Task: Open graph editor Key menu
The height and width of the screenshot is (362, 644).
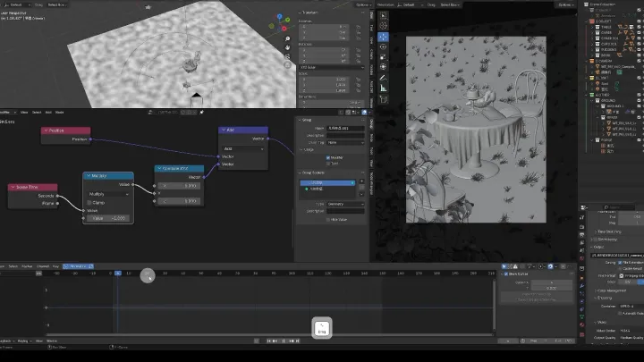Action: pyautogui.click(x=55, y=266)
